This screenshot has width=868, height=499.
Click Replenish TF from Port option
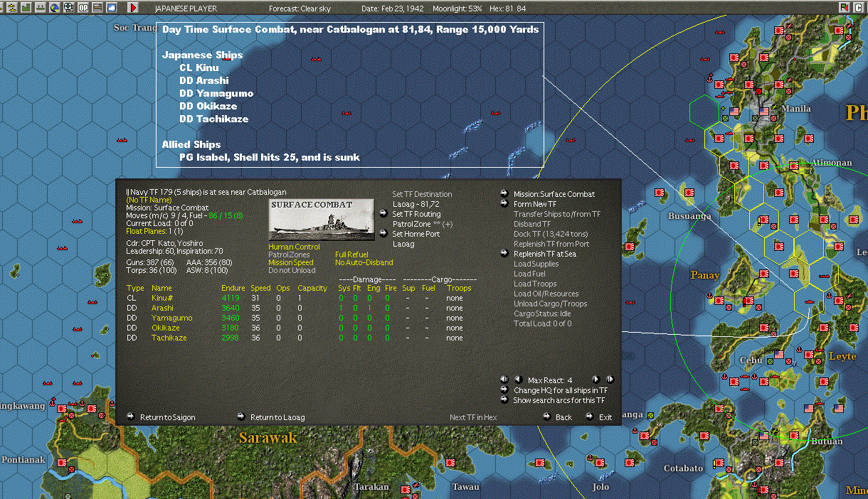551,244
